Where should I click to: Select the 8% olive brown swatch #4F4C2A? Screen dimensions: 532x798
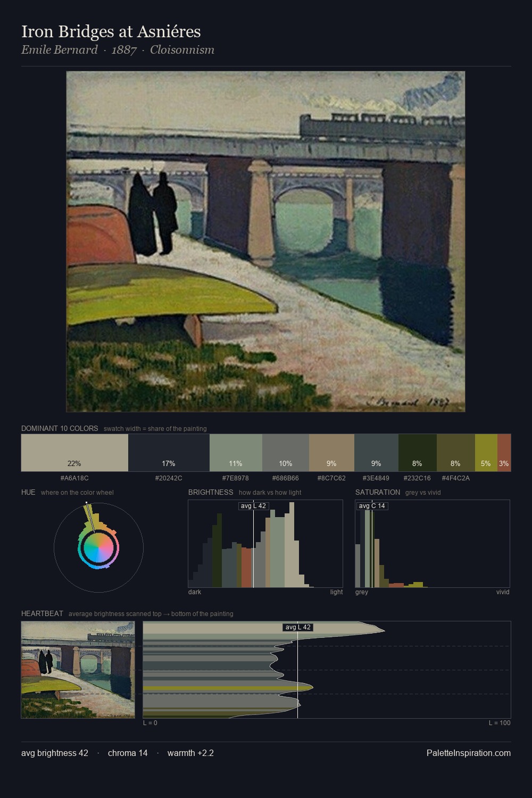click(x=455, y=453)
